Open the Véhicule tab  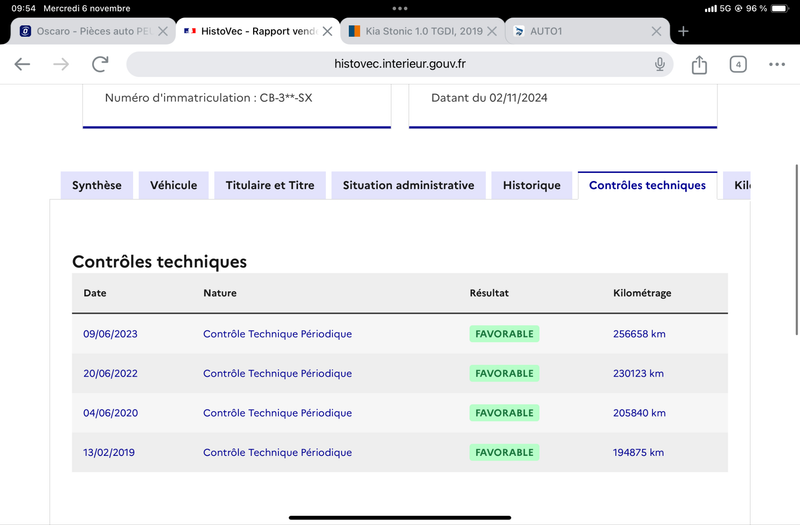(173, 185)
